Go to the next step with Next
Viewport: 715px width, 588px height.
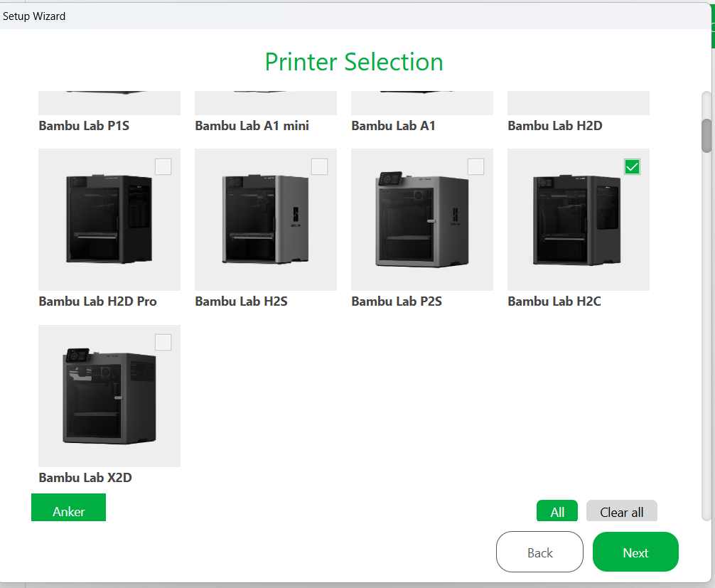point(635,552)
